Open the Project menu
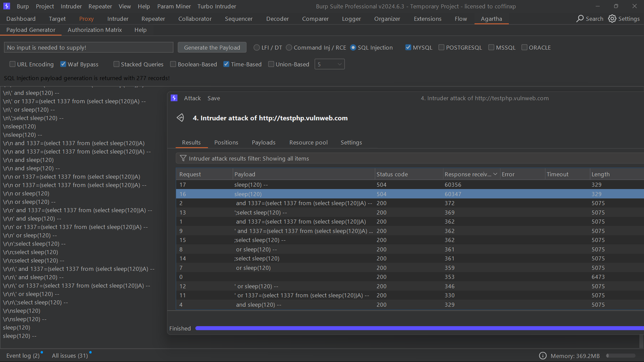The height and width of the screenshot is (362, 644). tap(45, 6)
